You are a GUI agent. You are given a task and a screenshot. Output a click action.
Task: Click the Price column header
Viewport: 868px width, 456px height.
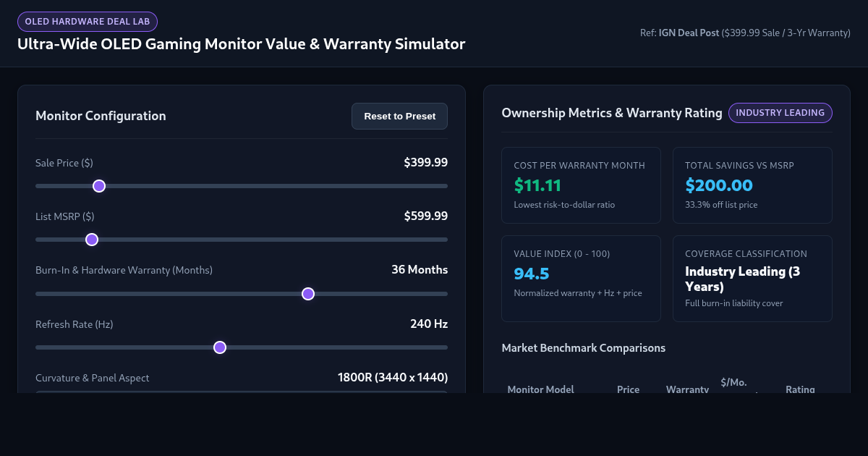click(x=628, y=389)
